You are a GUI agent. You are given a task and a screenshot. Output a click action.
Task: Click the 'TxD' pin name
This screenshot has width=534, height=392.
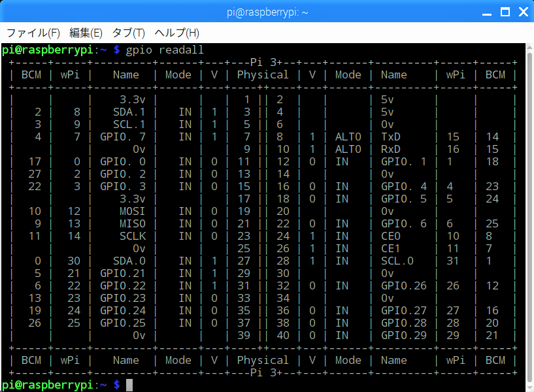tap(391, 137)
